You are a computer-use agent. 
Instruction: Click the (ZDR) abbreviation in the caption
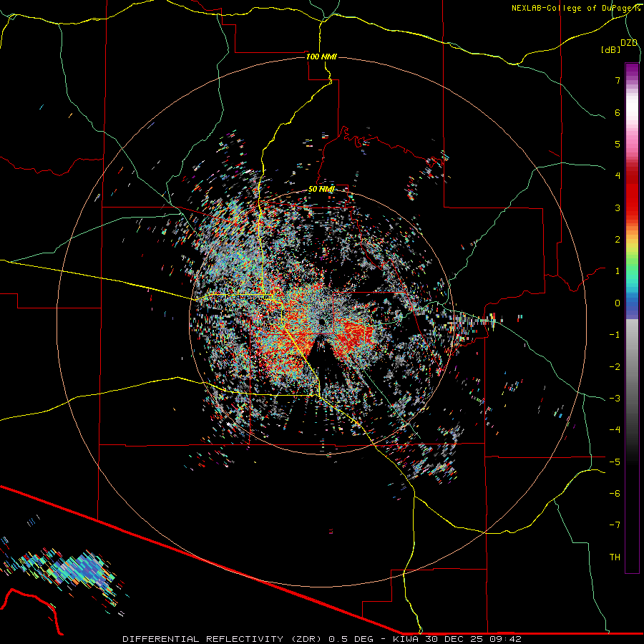click(306, 639)
